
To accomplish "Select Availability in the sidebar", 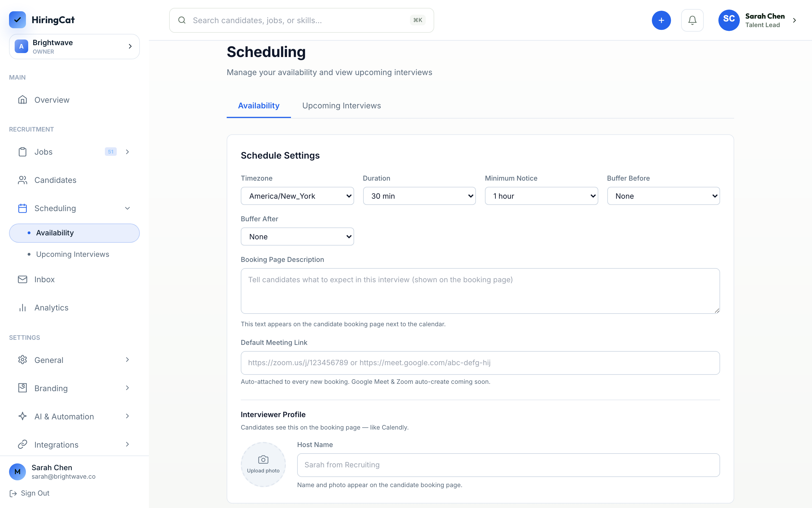I will tap(74, 233).
